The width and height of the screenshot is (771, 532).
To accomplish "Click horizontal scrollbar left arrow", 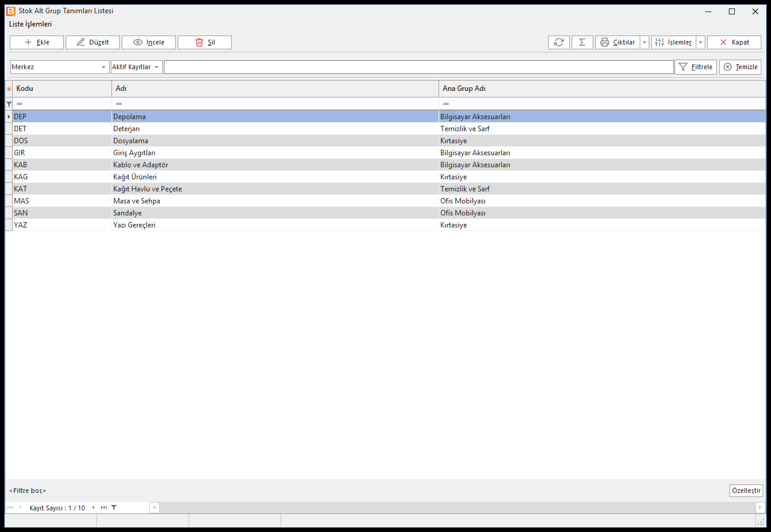I will pos(154,507).
